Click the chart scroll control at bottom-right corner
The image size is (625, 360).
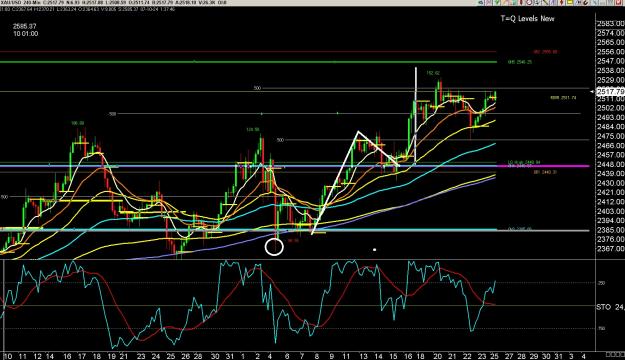point(615,354)
